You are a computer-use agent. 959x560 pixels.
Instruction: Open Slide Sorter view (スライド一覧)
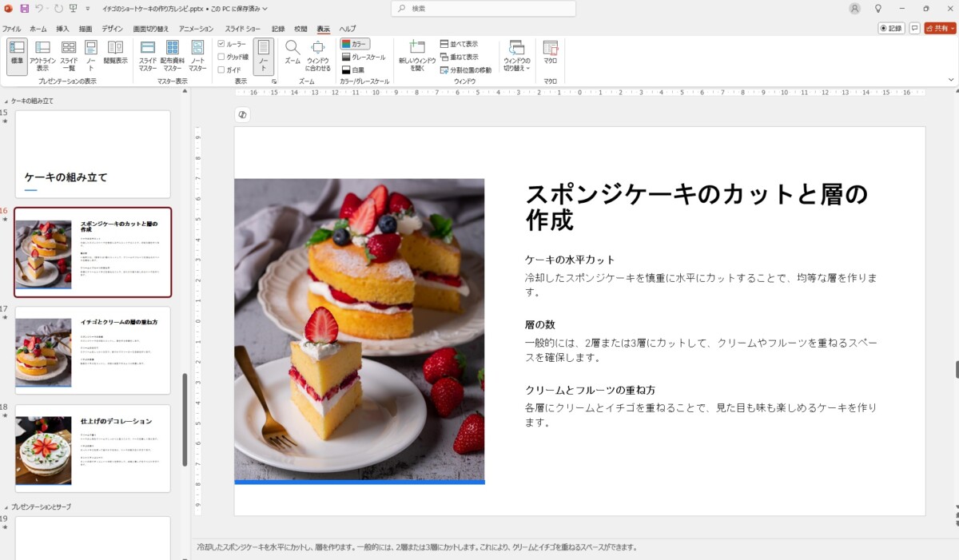tap(69, 55)
